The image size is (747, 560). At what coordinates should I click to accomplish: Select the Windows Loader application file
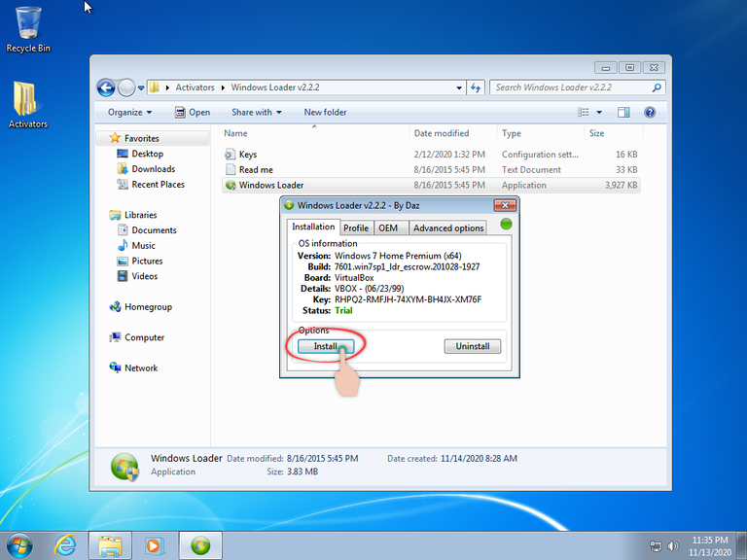click(431, 185)
